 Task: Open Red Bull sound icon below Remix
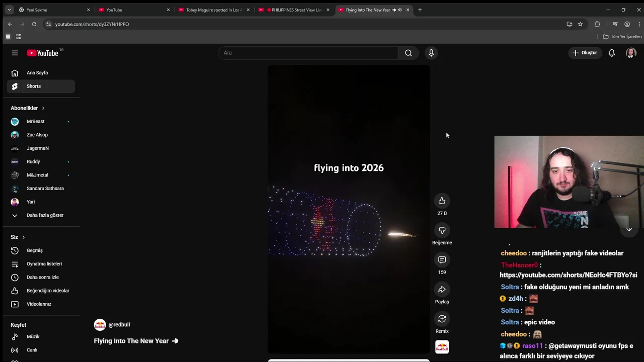point(442,347)
